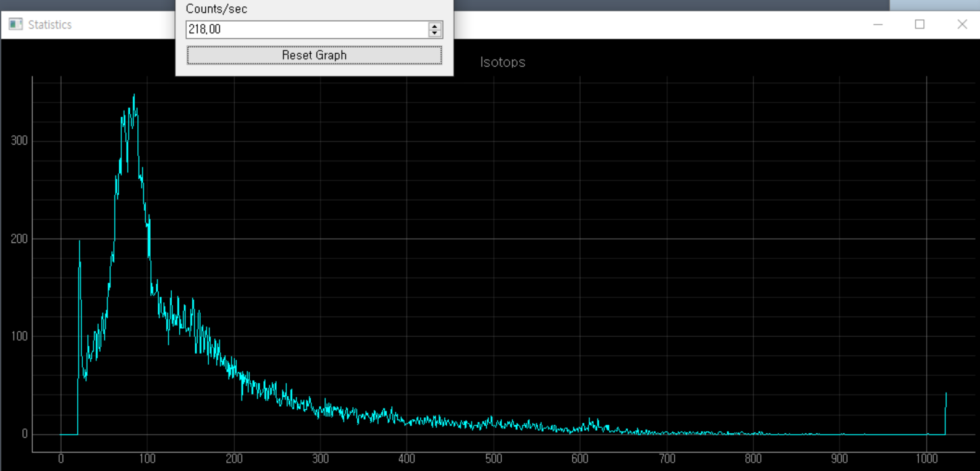
Task: Increase Counts/sec with the up arrow
Action: [435, 26]
